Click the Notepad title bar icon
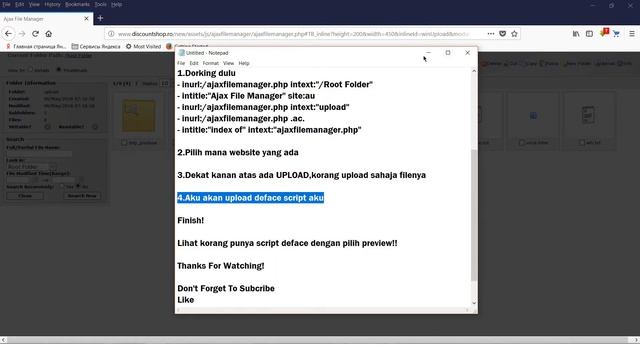The image size is (640, 360). 181,53
